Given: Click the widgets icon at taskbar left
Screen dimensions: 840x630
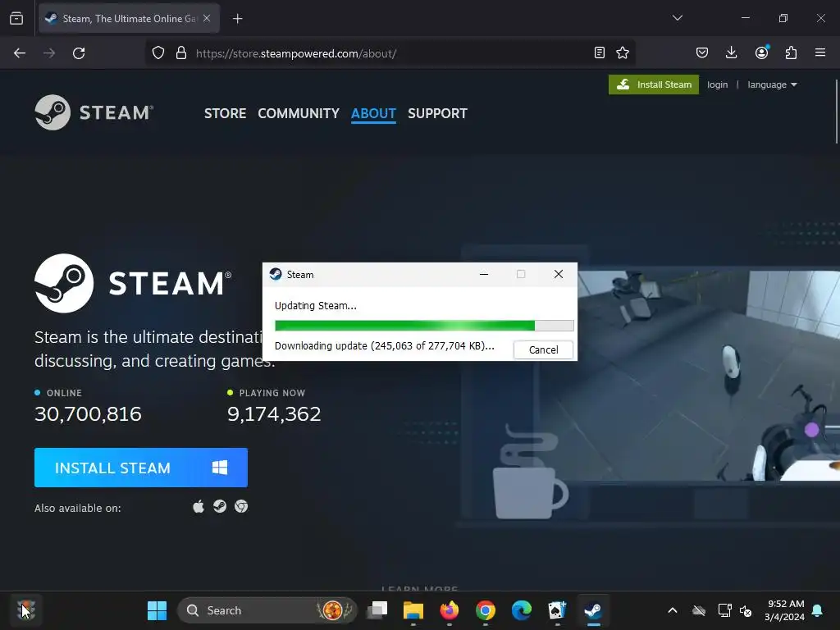Looking at the screenshot, I should (x=25, y=610).
